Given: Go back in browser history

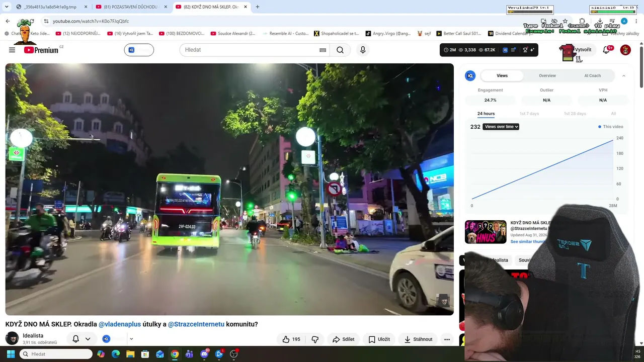Looking at the screenshot, I should [x=8, y=21].
